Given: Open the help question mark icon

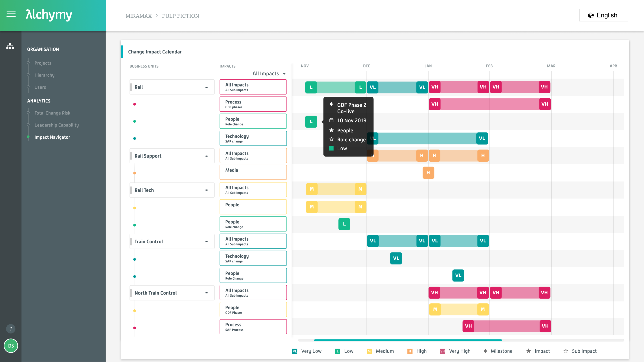Looking at the screenshot, I should [11, 329].
